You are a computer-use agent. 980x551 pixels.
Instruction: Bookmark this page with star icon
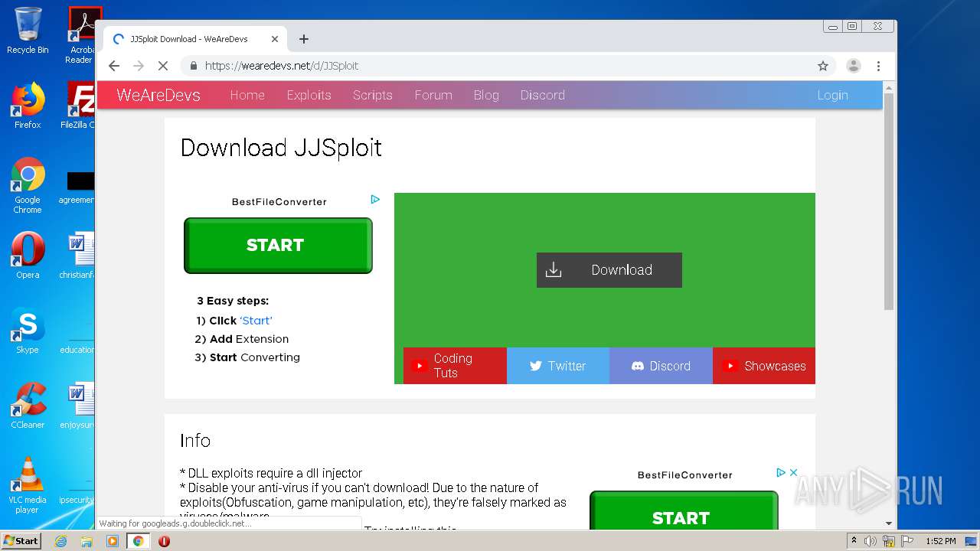(x=823, y=66)
